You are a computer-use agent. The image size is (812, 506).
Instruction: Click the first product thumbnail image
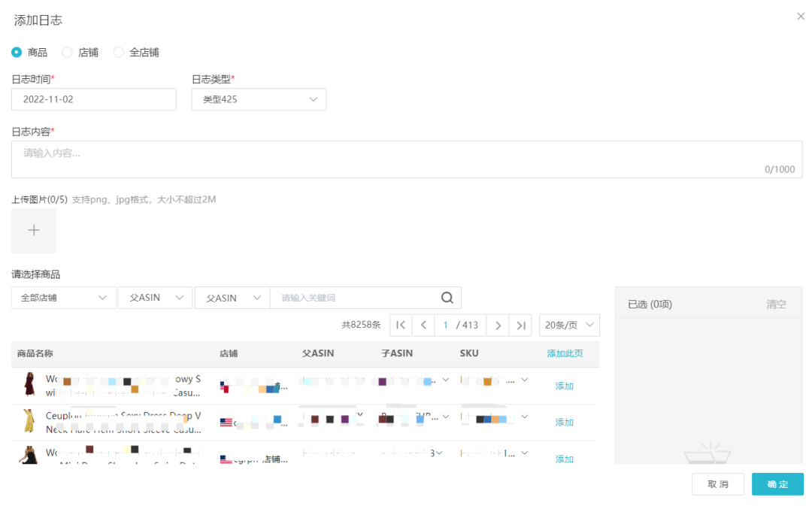click(29, 386)
